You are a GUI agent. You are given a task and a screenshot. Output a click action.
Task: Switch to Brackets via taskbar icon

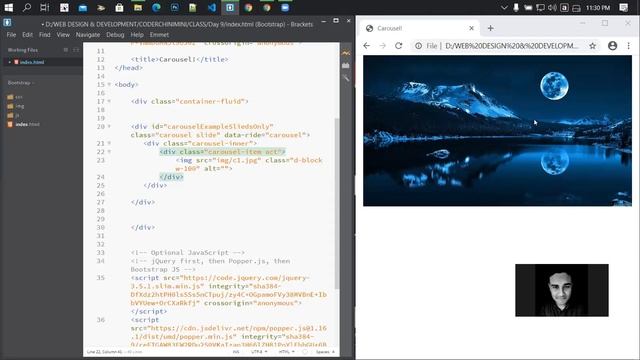(x=230, y=7)
